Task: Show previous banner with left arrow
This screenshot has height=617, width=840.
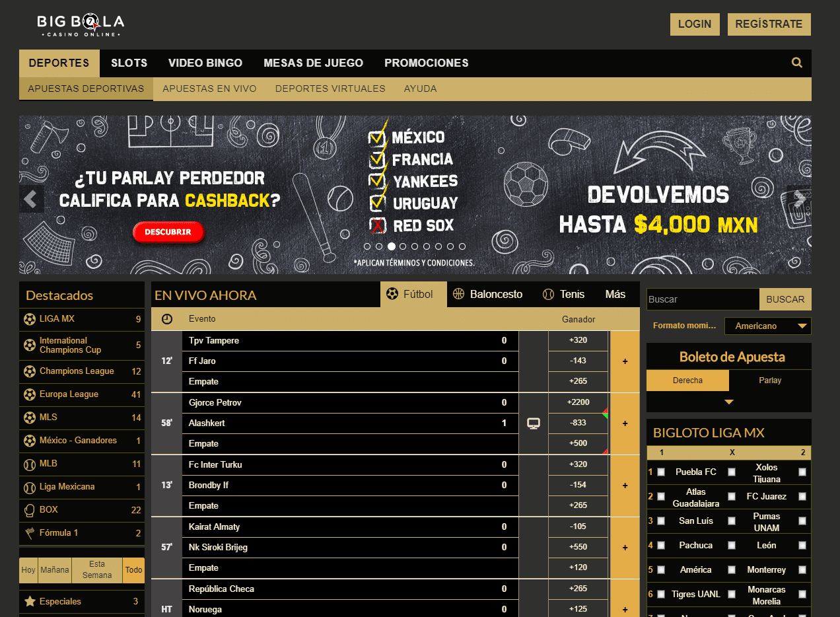Action: click(30, 198)
